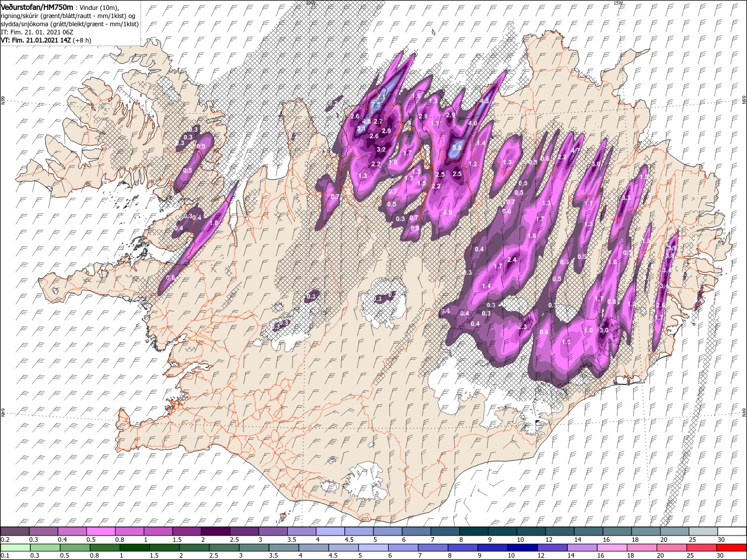The height and width of the screenshot is (560, 747).
Task: Select the darkest green swatch at rain-scale 1
Action: click(134, 548)
